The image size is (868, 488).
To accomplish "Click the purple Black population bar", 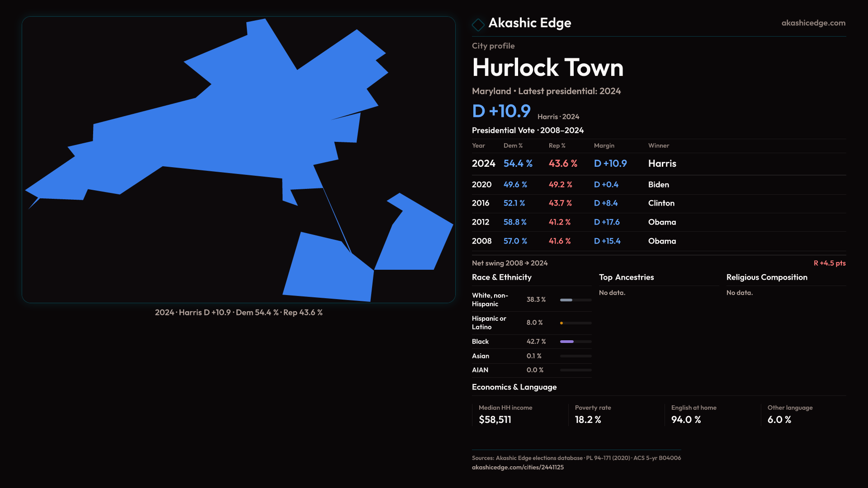I will coord(567,342).
